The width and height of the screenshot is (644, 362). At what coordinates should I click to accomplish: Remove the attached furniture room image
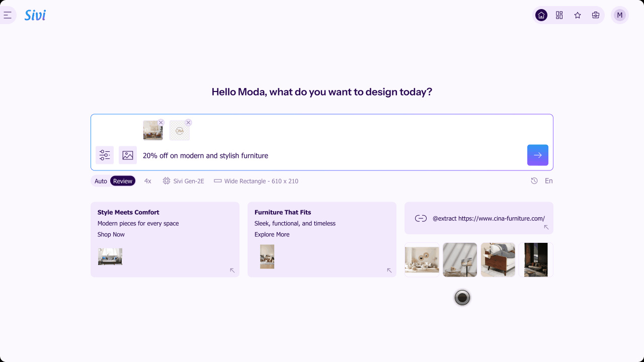pyautogui.click(x=161, y=123)
